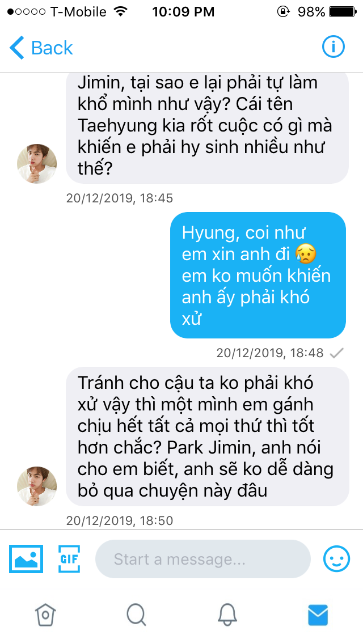Viewport: 363px width, 644px height.
Task: Open the emoji smiley picker
Action: [337, 558]
